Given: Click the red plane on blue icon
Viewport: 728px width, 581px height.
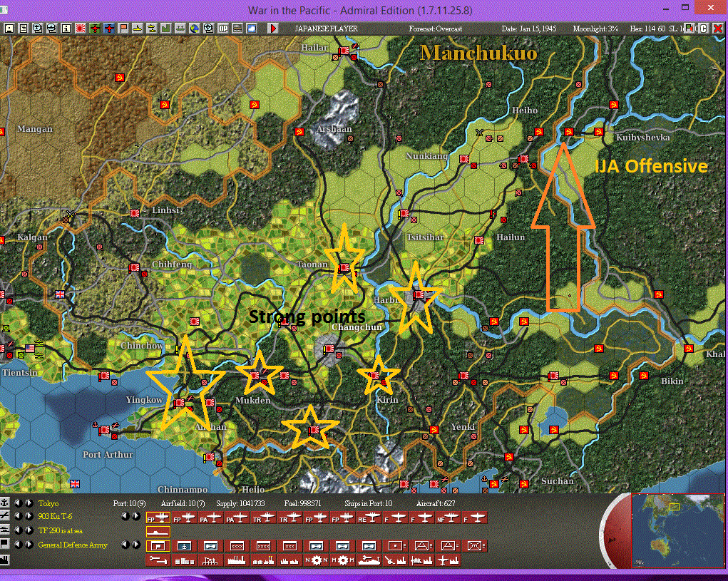Looking at the screenshot, I should click(109, 29).
